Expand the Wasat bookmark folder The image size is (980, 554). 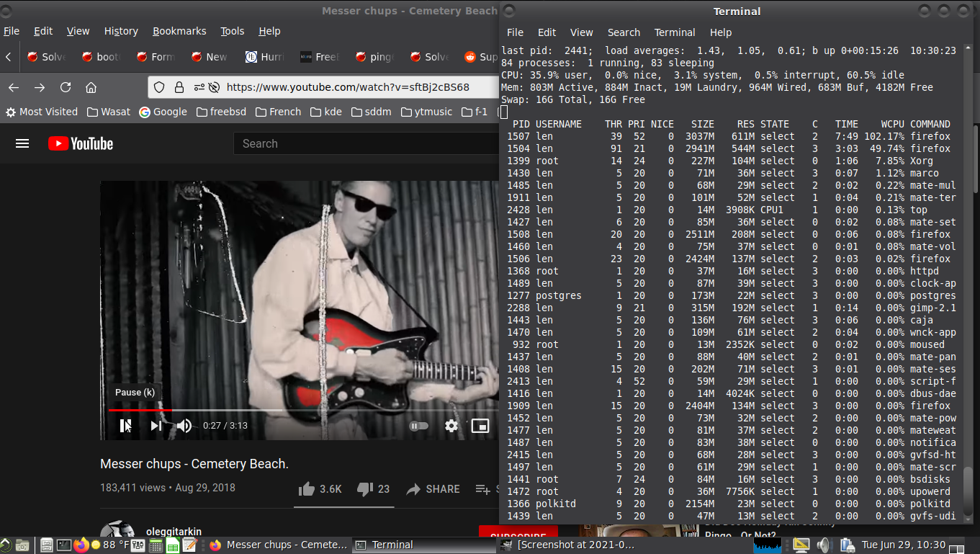109,112
